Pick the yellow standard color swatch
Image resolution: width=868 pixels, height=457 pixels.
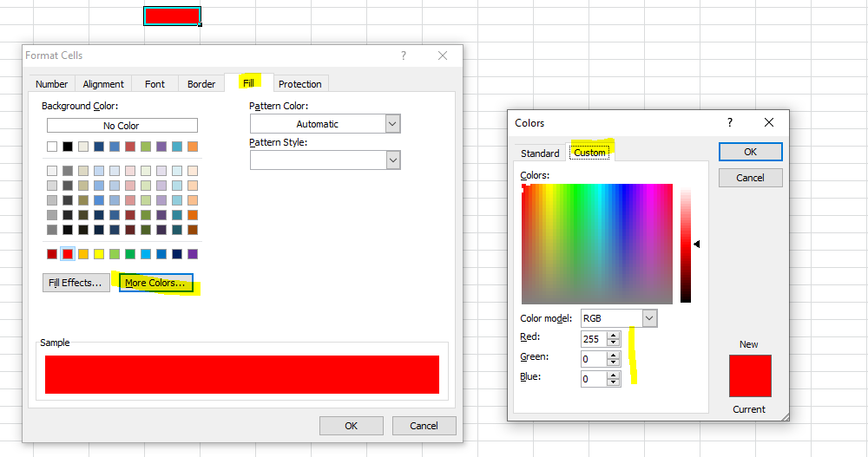coord(99,254)
